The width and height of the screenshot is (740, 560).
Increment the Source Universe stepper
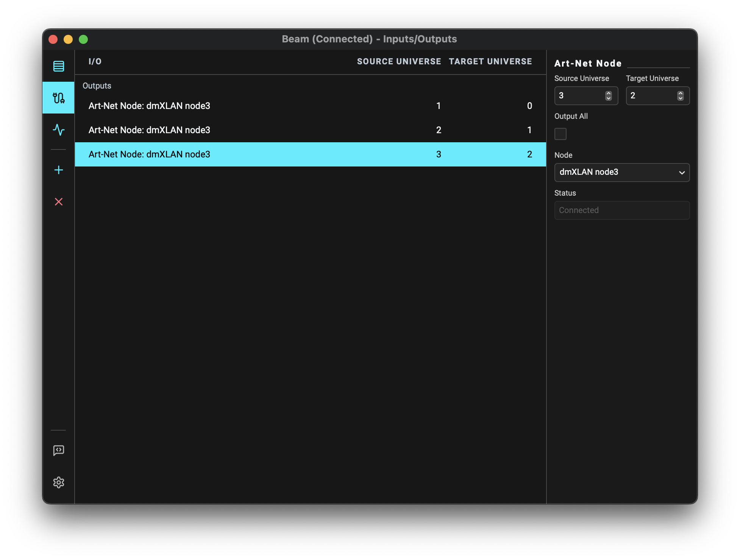pyautogui.click(x=609, y=93)
